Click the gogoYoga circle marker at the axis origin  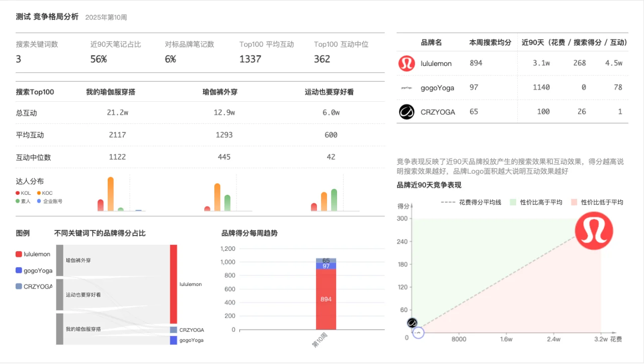point(418,332)
